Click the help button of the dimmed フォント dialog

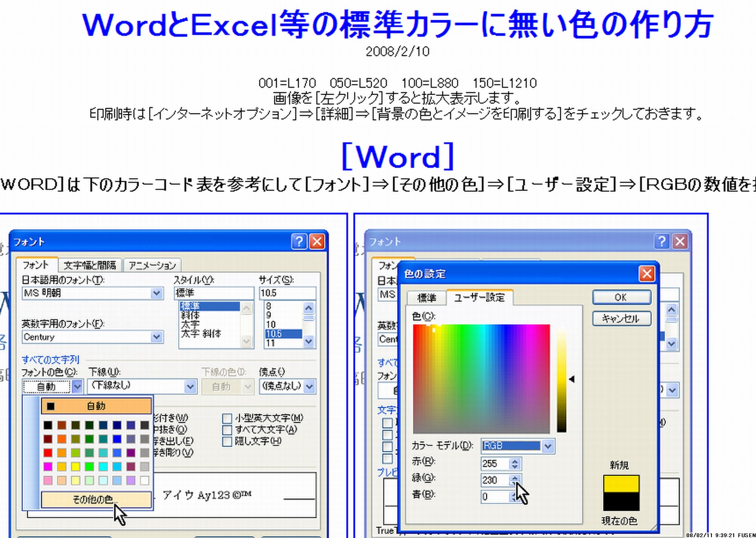coord(661,241)
